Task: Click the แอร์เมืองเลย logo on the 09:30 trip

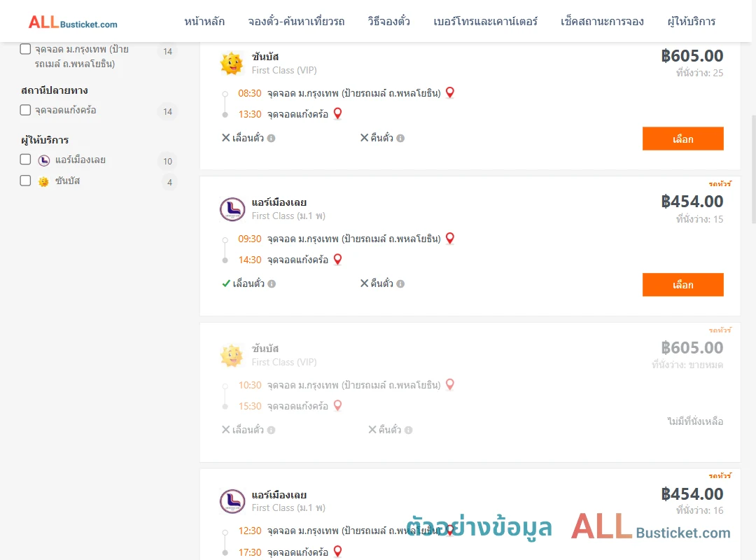Action: [x=232, y=209]
